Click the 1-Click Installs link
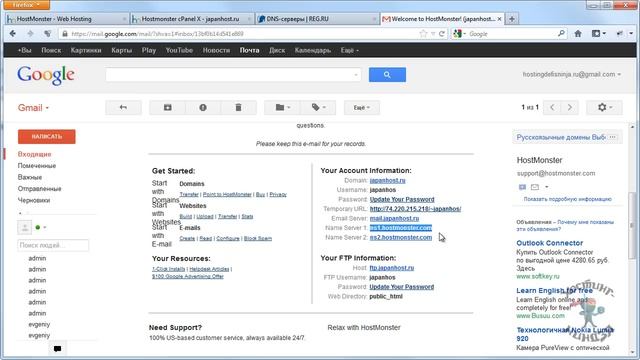640x360 pixels. (x=169, y=269)
